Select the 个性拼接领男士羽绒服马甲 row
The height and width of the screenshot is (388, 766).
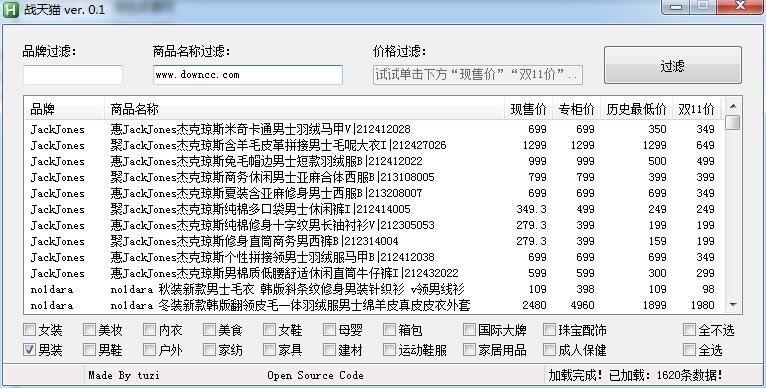pyautogui.click(x=374, y=258)
